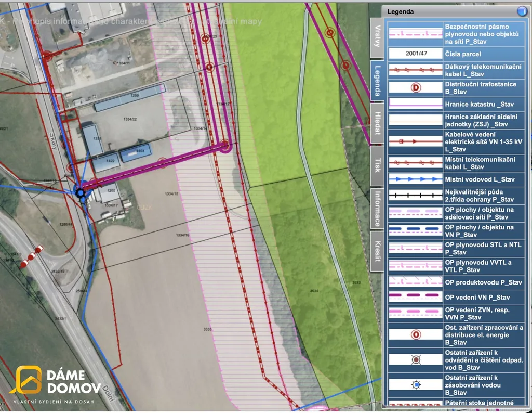This screenshot has height=413, width=532.
Task: Click the water supply facility legend symbol
Action: (415, 385)
